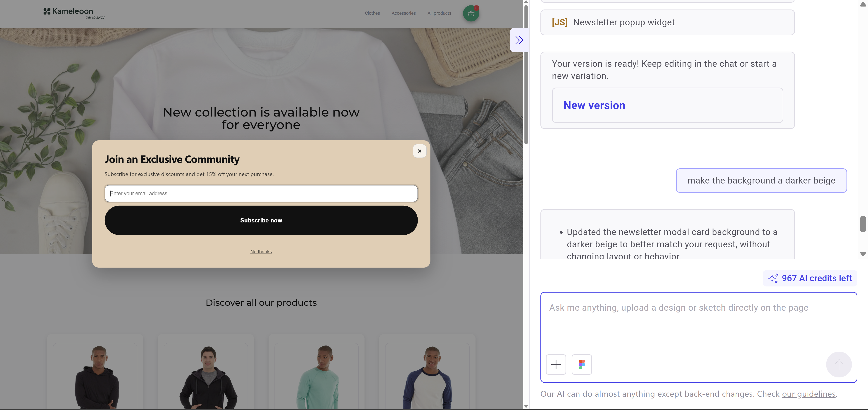This screenshot has width=868, height=410.
Task: Collapse the AI chat side panel
Action: pyautogui.click(x=519, y=40)
